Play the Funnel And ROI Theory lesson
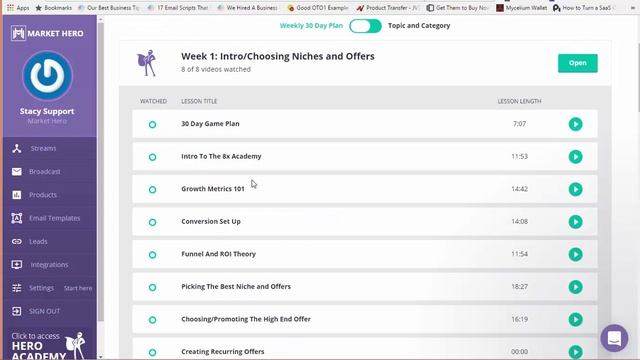This screenshot has height=360, width=640. tap(576, 254)
